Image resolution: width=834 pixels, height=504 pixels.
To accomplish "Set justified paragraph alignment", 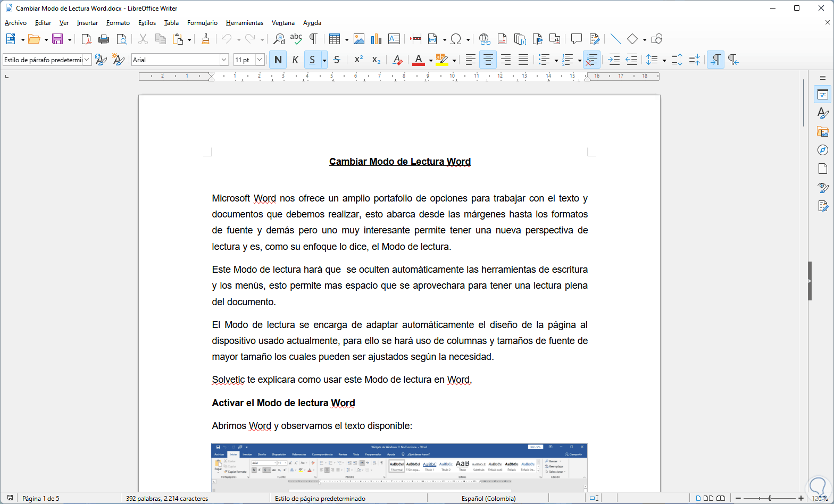I will coord(523,60).
